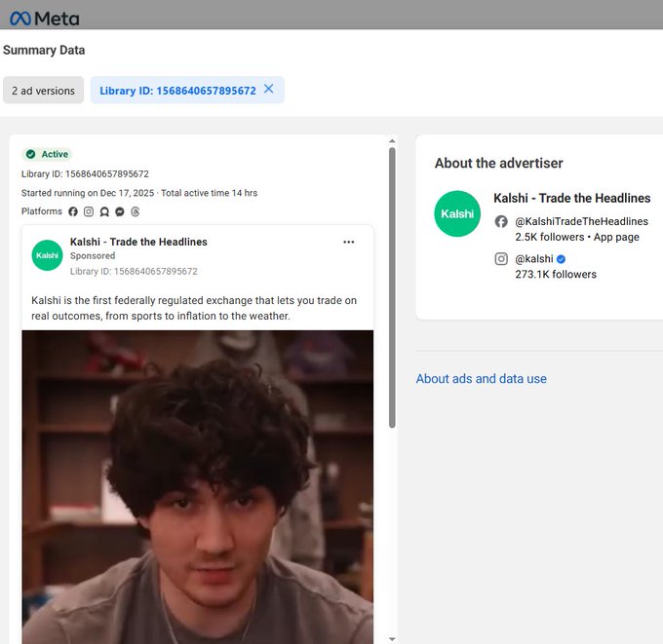Screen dimensions: 663x644
Task: Click the Messenger platform icon
Action: 119,211
